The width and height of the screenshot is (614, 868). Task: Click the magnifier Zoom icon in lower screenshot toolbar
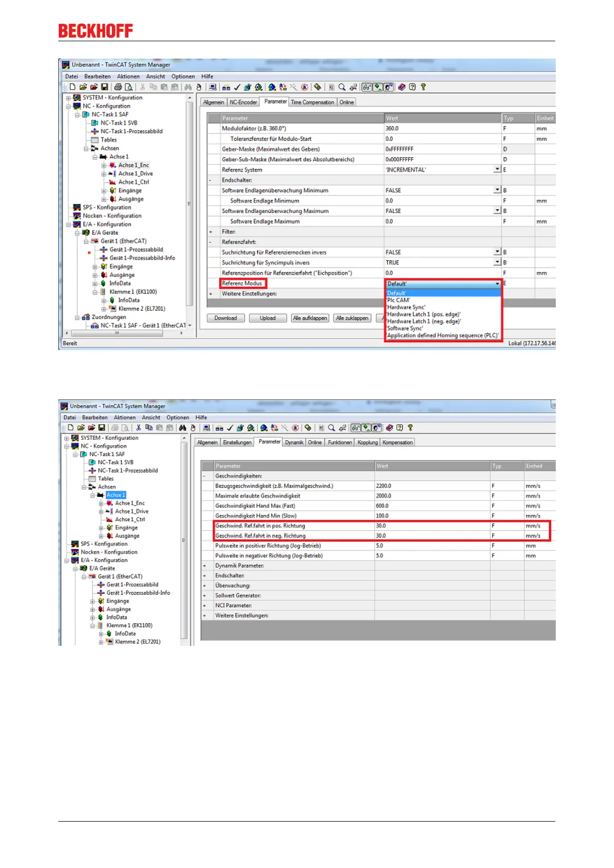(331, 428)
